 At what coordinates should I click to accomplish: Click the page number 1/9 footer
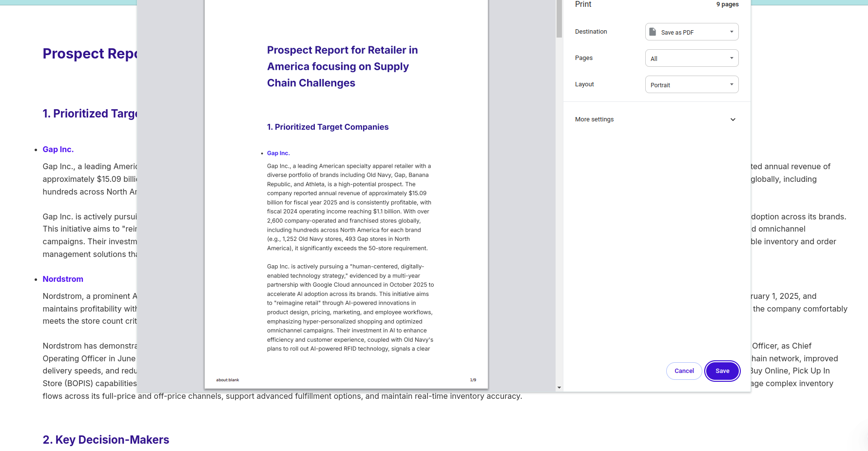click(473, 380)
